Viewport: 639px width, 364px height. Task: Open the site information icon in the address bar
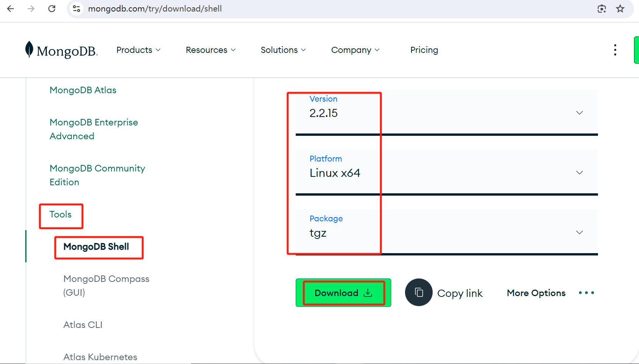77,8
